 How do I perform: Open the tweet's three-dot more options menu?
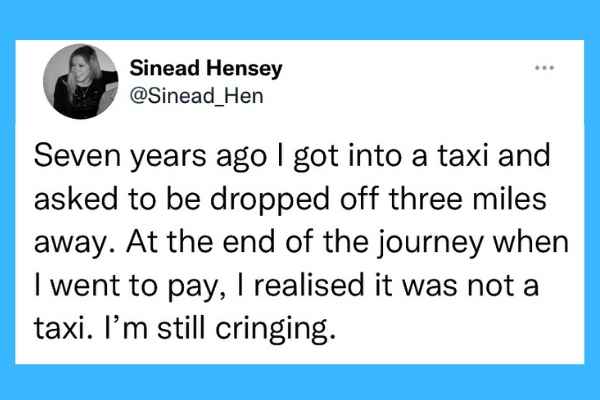pyautogui.click(x=544, y=68)
